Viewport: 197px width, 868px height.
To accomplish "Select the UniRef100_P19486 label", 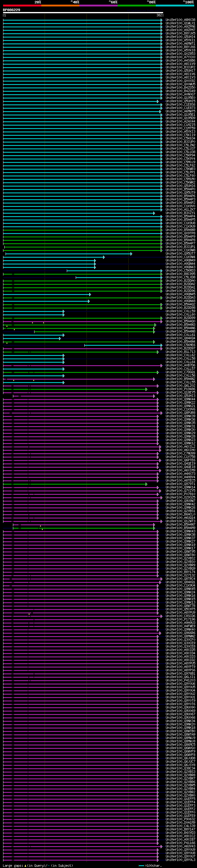I will [x=180, y=389].
